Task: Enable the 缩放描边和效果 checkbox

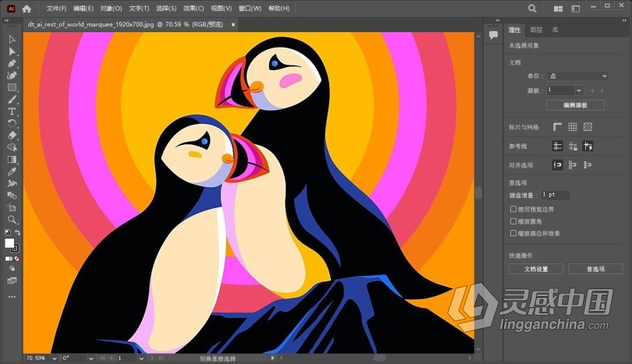Action: 513,233
